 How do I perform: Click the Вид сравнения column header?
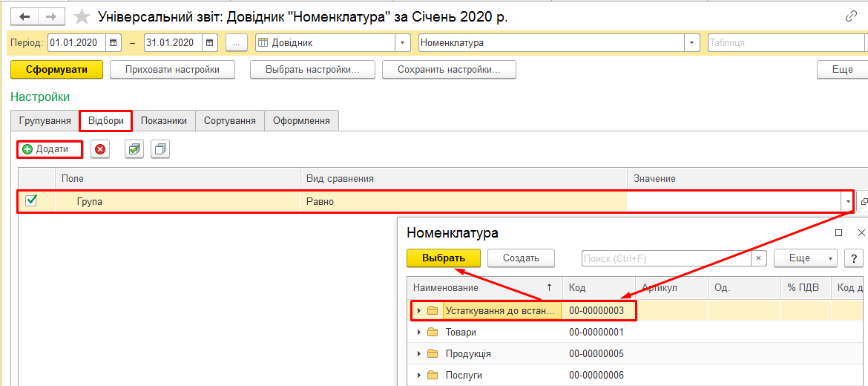[x=464, y=179]
